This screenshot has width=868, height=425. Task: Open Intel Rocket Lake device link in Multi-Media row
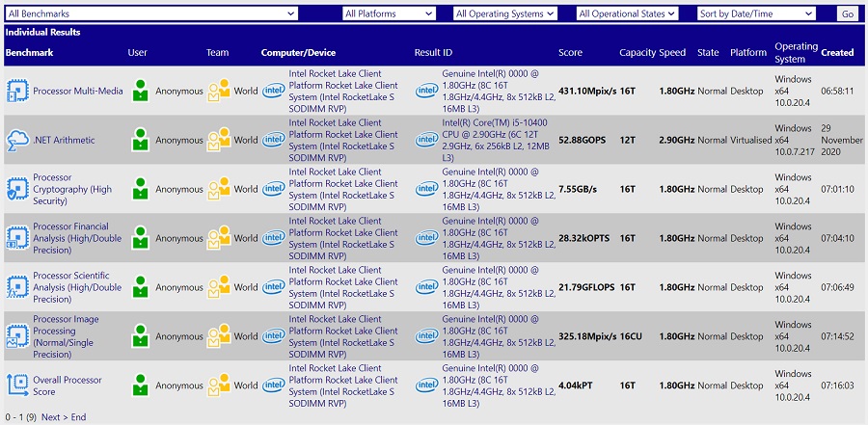343,91
